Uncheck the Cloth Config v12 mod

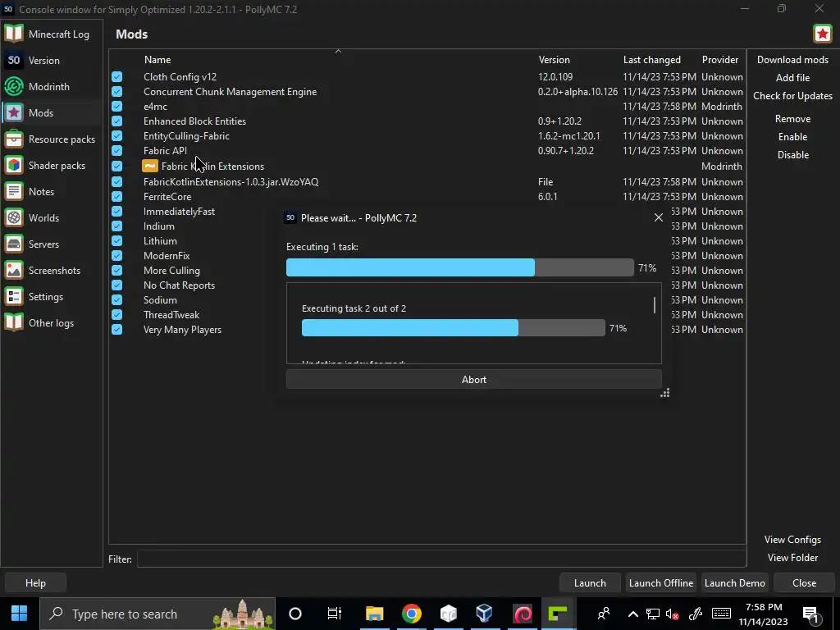116,77
